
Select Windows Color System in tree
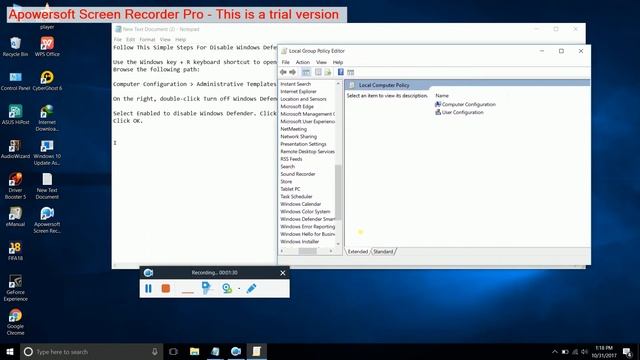[305, 211]
